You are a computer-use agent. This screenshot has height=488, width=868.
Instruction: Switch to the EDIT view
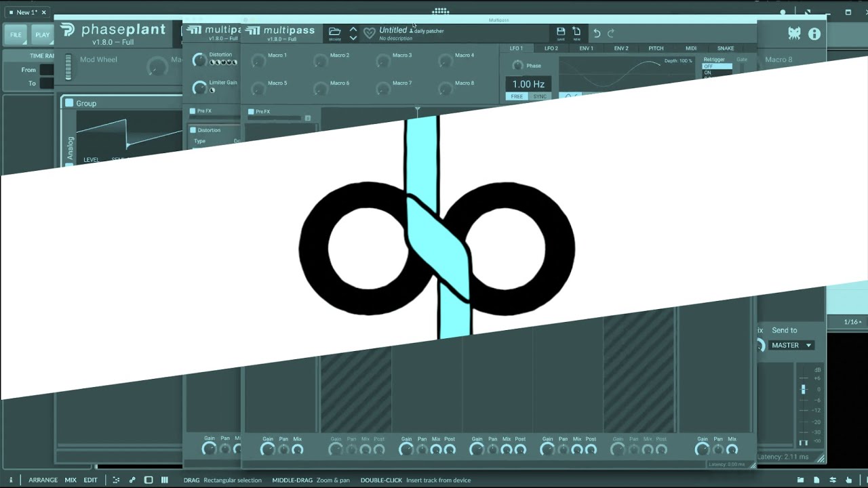point(90,480)
